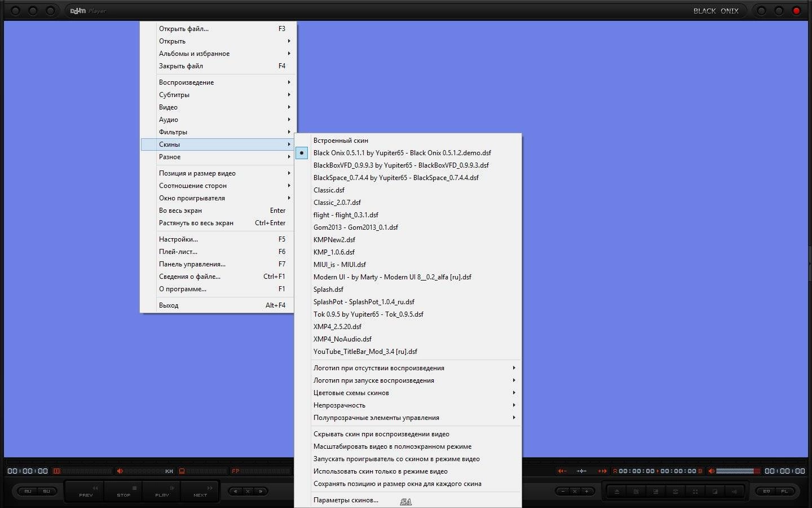812x508 pixels.
Task: Expand 'Логотип при отсутствии воспроизведения' submenu
Action: point(408,368)
